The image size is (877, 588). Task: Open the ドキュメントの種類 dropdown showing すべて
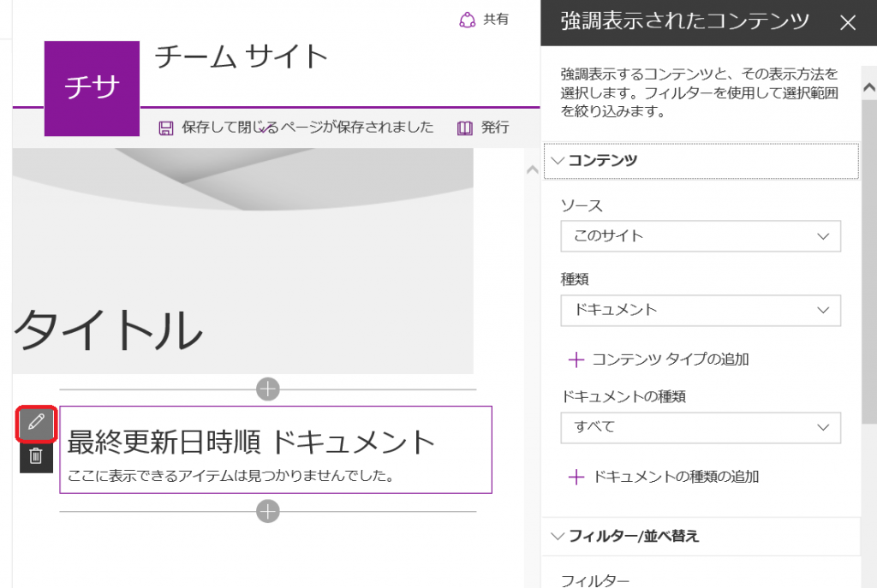click(x=701, y=428)
